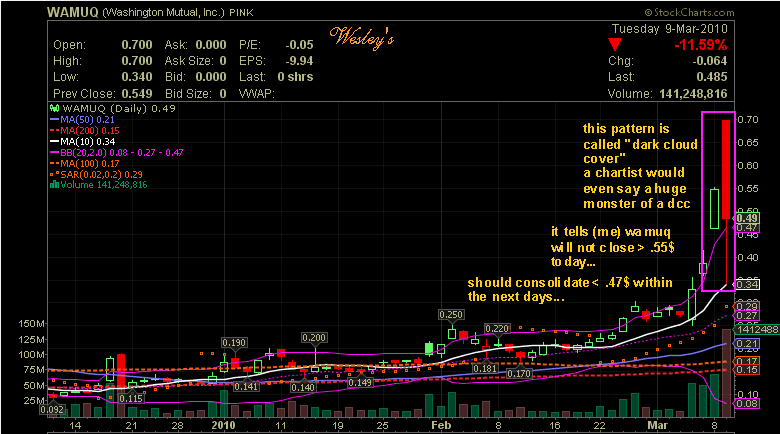Screen dimensions: 780x434
Task: Click the 0.190 price label on chart
Action: pyautogui.click(x=234, y=342)
